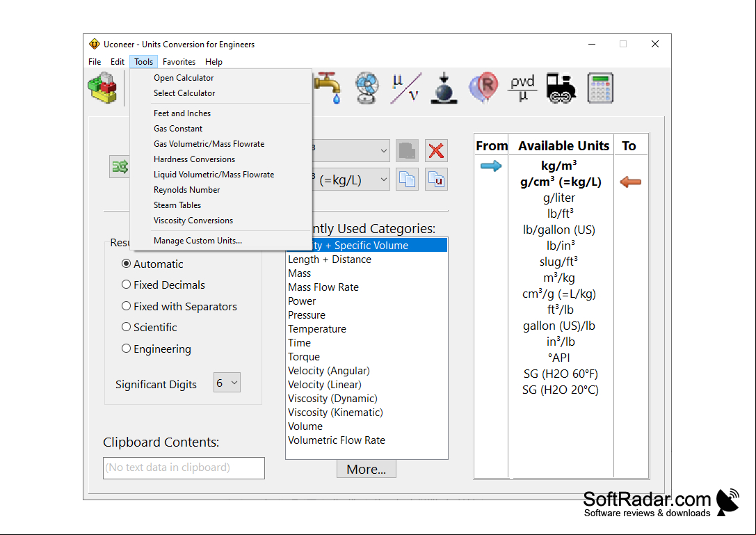
Task: Click the steam locomotive icon
Action: tap(561, 88)
